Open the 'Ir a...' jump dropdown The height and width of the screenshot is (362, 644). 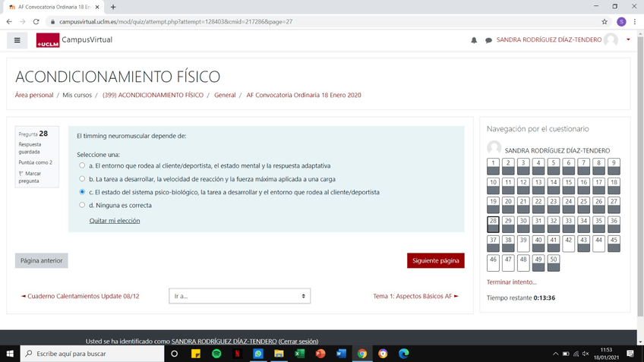[239, 296]
